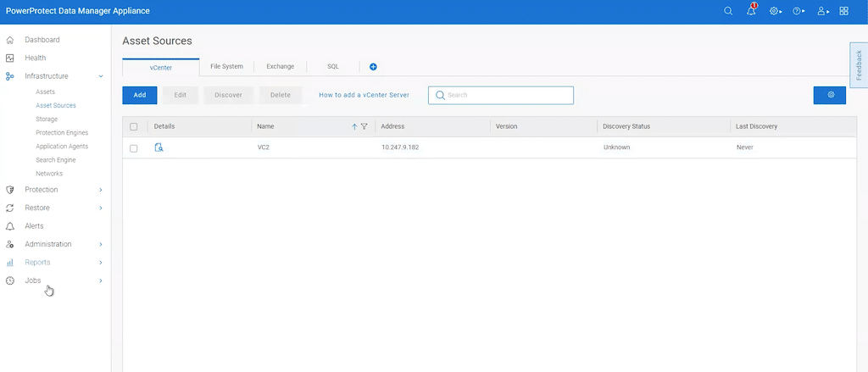Click the Health chart icon

[x=9, y=58]
